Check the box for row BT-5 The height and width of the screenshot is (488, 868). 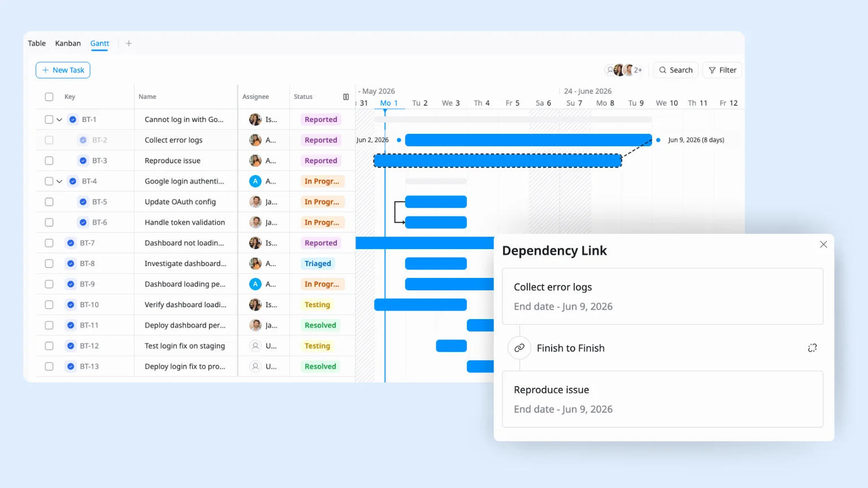tap(49, 202)
